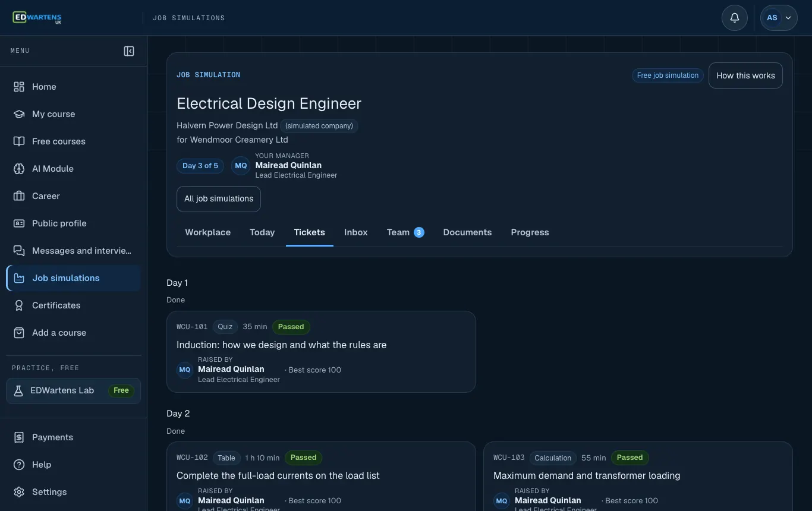This screenshot has height=511, width=812.
Task: Click the Quiz tag on WCU-101
Action: 225,327
